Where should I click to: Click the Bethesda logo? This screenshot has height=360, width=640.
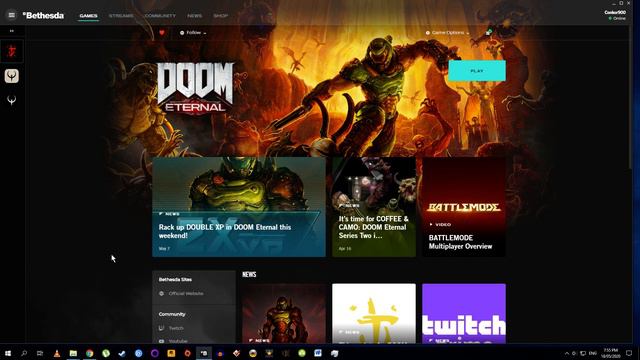coord(43,16)
